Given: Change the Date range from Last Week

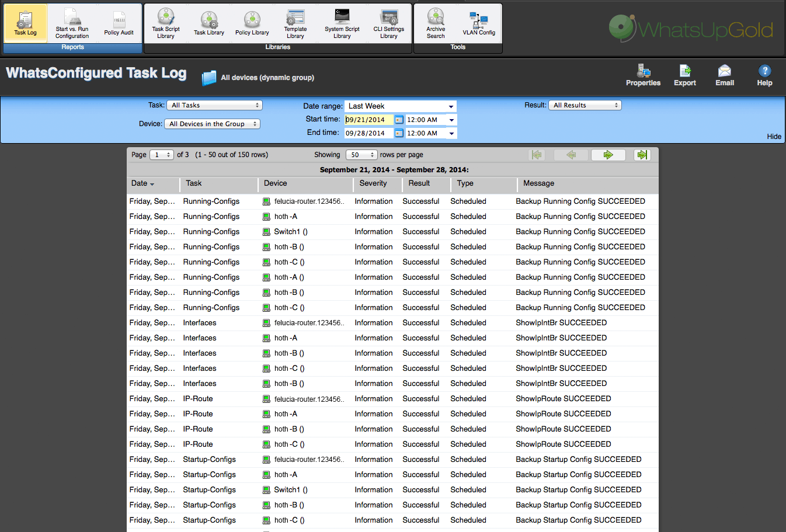Looking at the screenshot, I should pyautogui.click(x=400, y=106).
